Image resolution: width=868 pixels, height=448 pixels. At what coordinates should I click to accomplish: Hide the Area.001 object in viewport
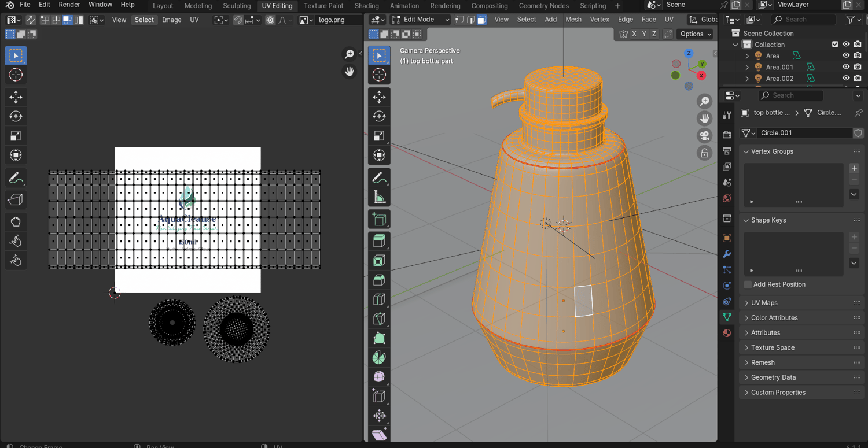pyautogui.click(x=846, y=67)
